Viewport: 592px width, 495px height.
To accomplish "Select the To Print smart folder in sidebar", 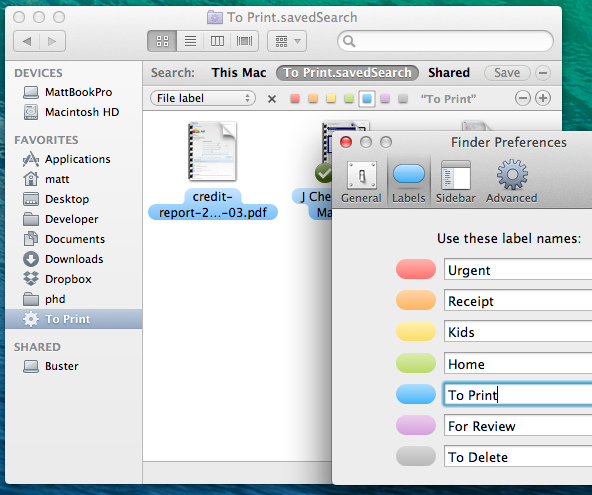I will (x=74, y=319).
